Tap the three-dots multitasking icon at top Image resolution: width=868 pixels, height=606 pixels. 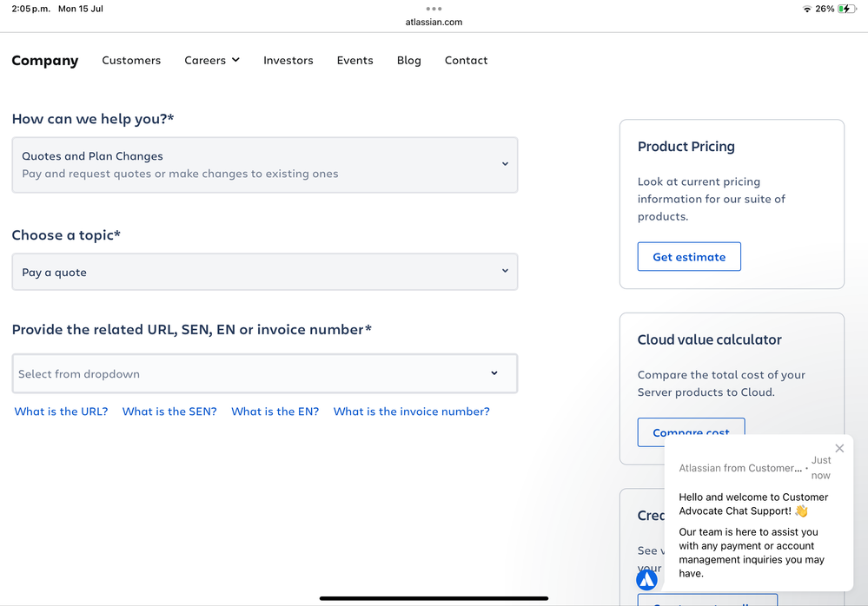coord(434,9)
